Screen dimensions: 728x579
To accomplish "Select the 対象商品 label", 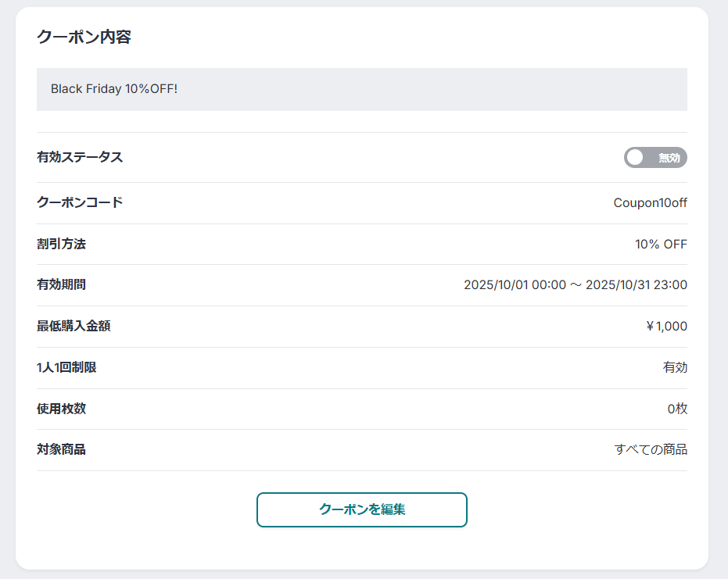I will tap(62, 449).
